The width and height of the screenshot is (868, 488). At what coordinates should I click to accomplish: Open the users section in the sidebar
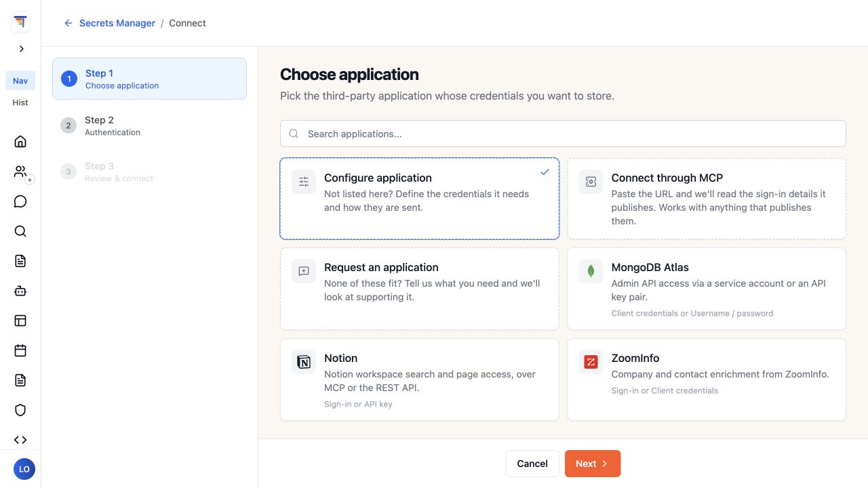[x=20, y=171]
